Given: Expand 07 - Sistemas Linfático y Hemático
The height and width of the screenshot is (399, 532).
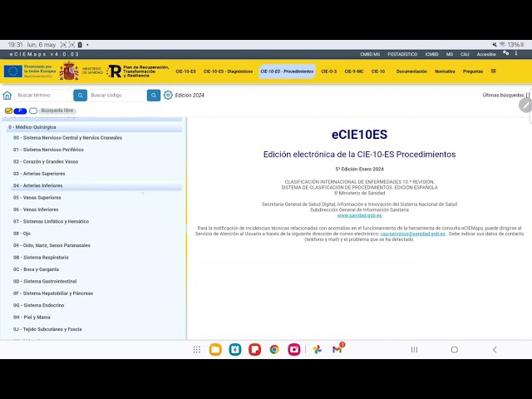Looking at the screenshot, I should 51,222.
